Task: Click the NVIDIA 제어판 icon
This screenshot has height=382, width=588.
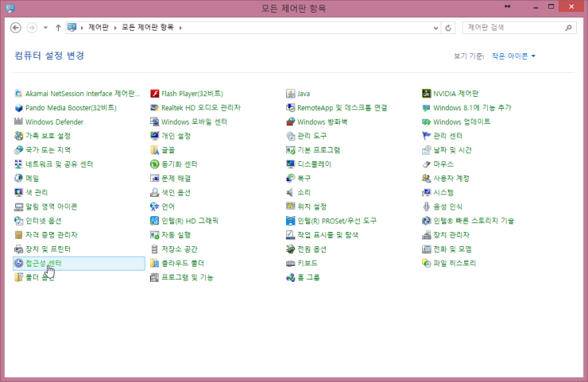Action: (426, 94)
